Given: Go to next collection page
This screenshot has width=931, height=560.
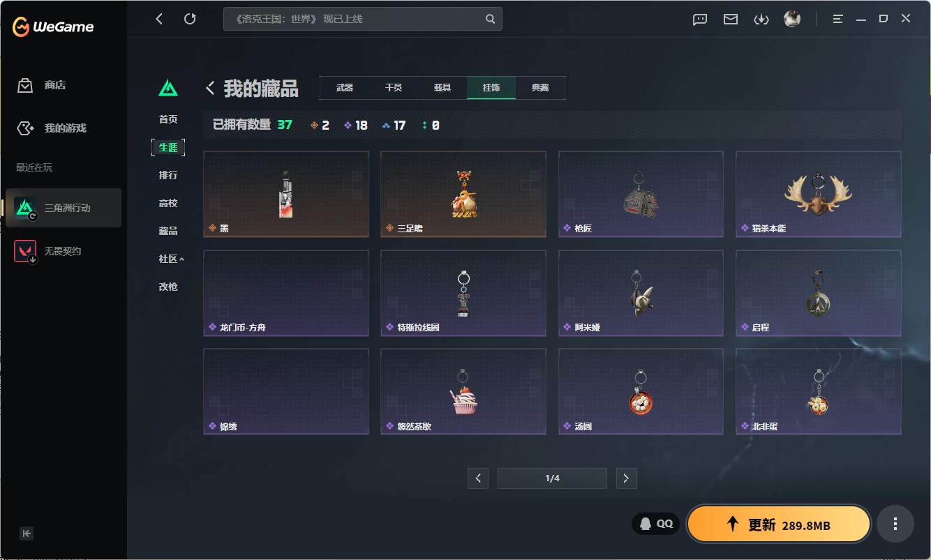Looking at the screenshot, I should tap(626, 478).
